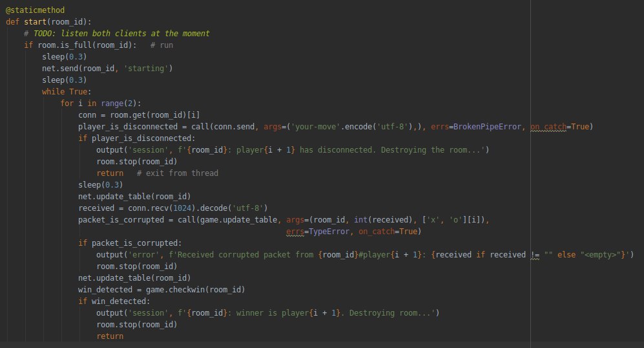Screen dimensions: 644x348
Task: Click the 'if packet_is_corrupted:' line
Action: (130, 243)
